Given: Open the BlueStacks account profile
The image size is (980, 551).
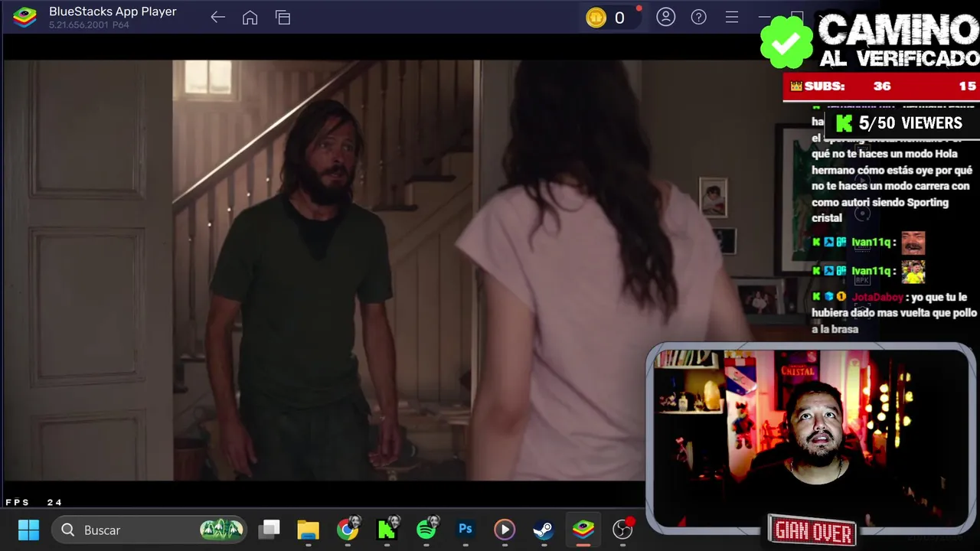Looking at the screenshot, I should click(666, 17).
